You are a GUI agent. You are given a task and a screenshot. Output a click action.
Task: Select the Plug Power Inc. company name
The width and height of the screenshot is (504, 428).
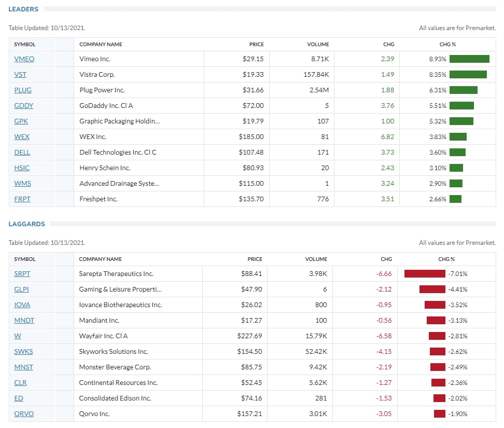click(102, 90)
